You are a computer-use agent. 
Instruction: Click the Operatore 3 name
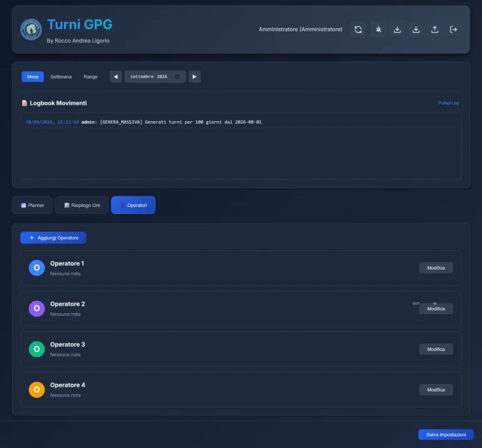pos(68,344)
